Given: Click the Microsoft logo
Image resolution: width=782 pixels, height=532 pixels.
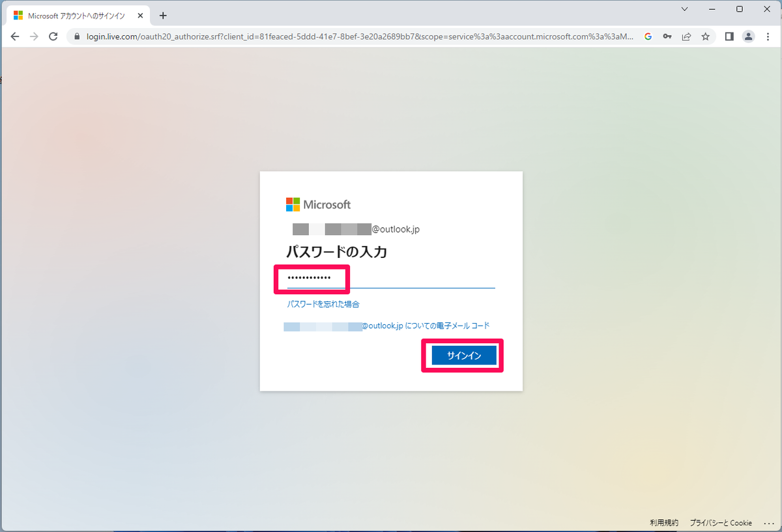Looking at the screenshot, I should point(318,204).
